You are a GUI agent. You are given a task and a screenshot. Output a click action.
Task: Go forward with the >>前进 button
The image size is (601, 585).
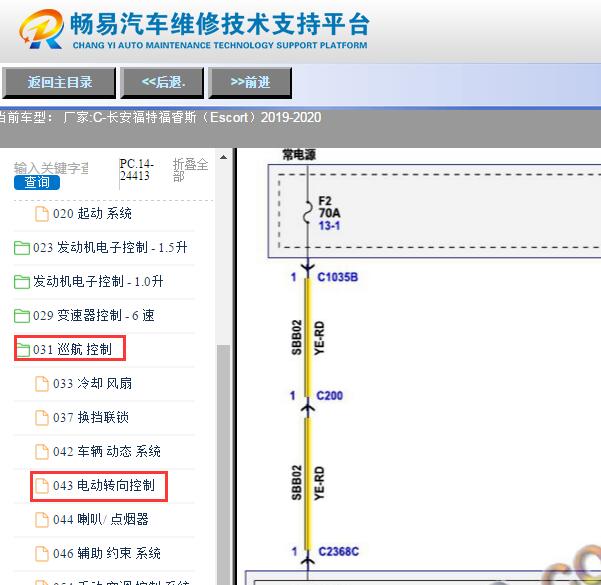coord(250,83)
